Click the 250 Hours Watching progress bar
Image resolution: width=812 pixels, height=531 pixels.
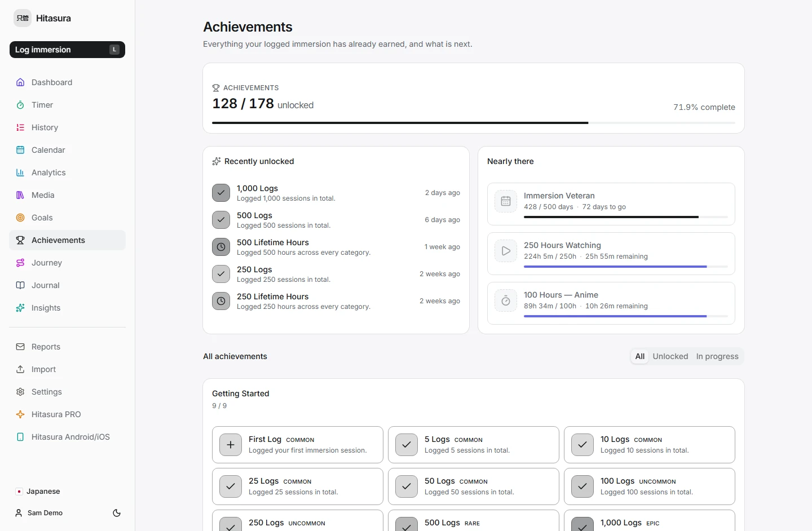[x=626, y=267]
